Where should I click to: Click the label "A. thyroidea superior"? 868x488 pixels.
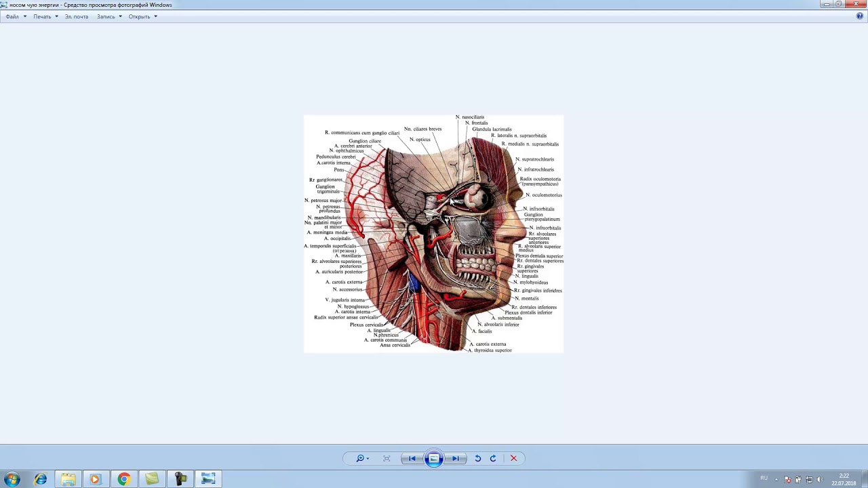point(490,350)
